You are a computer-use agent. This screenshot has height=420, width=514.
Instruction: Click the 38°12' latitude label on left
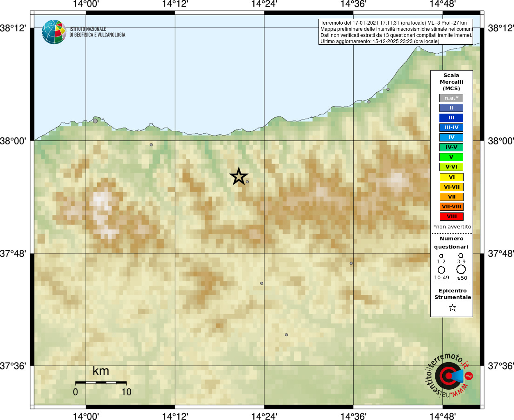[x=13, y=28]
